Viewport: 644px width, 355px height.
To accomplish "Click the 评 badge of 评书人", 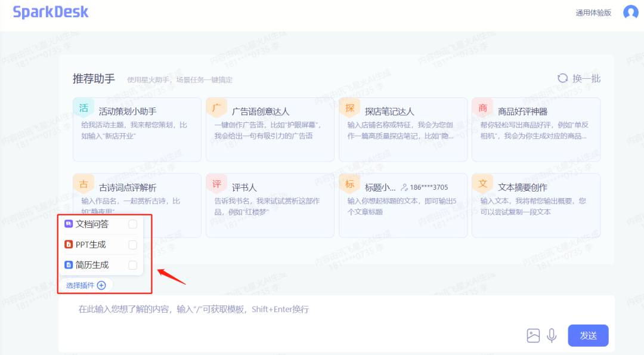I will (216, 184).
